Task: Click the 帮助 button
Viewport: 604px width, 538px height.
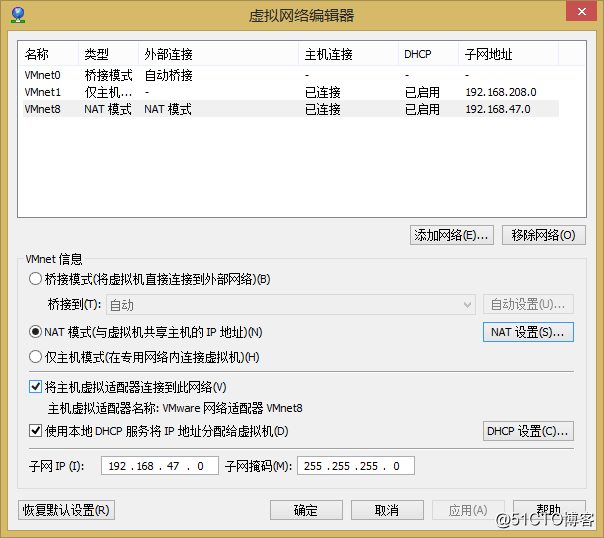Action: pyautogui.click(x=549, y=510)
